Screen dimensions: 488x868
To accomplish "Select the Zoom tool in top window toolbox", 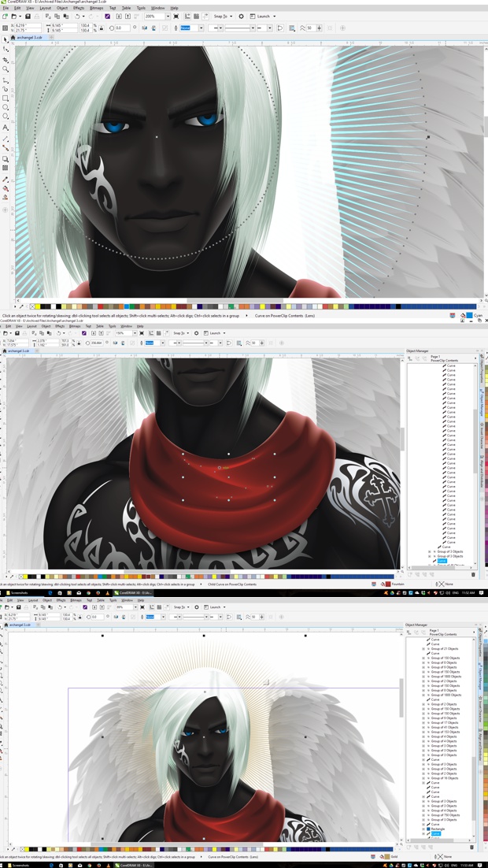I will 6,69.
